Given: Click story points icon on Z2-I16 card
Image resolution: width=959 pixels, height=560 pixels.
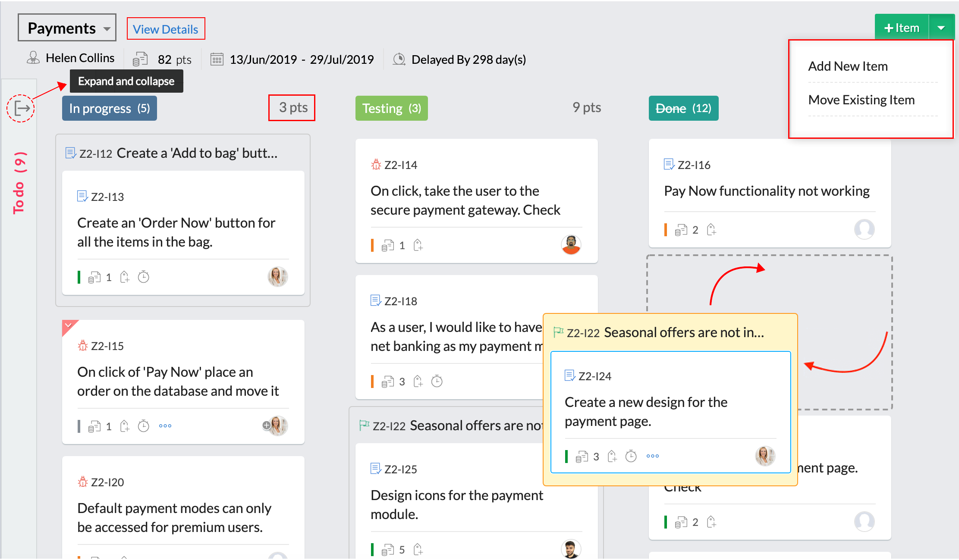Looking at the screenshot, I should [x=681, y=230].
